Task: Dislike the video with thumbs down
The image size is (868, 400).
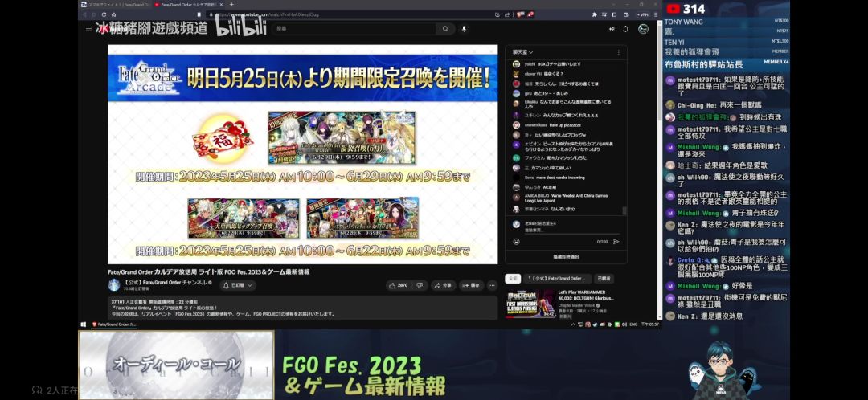Action: coord(420,285)
